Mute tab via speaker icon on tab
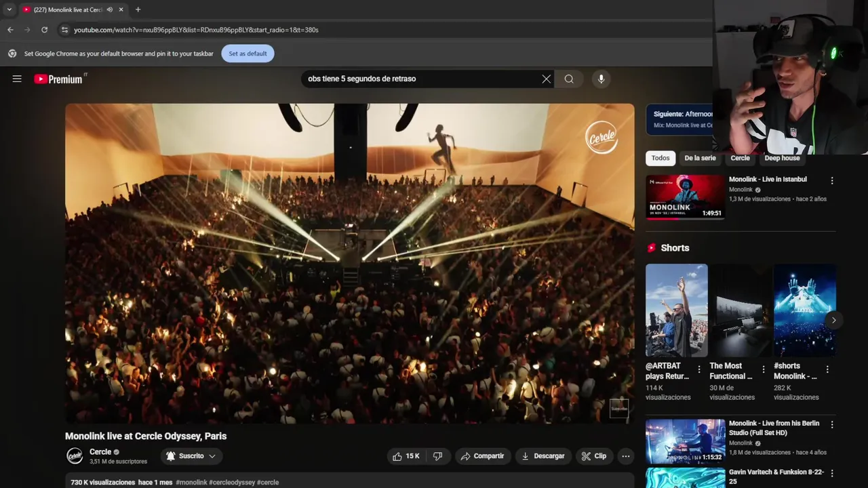The width and height of the screenshot is (868, 488). click(x=110, y=9)
